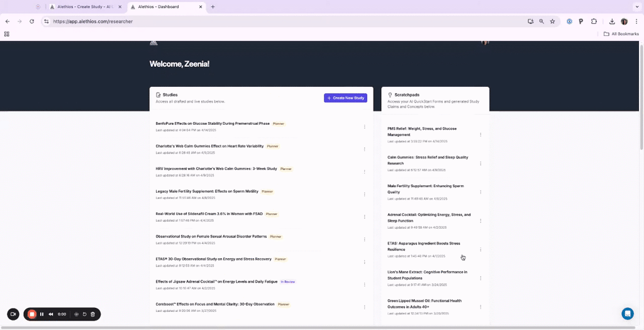This screenshot has height=330, width=644.
Task: Close the Alethios Dashboard tab
Action: coord(201,6)
